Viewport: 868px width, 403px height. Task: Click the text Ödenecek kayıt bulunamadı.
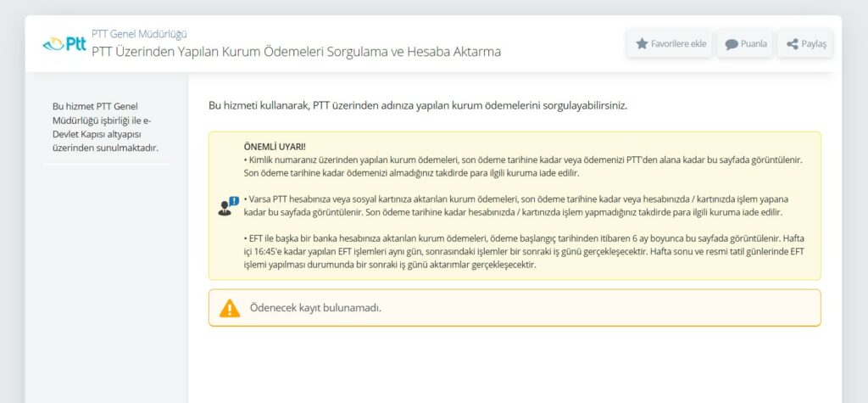coord(315,308)
